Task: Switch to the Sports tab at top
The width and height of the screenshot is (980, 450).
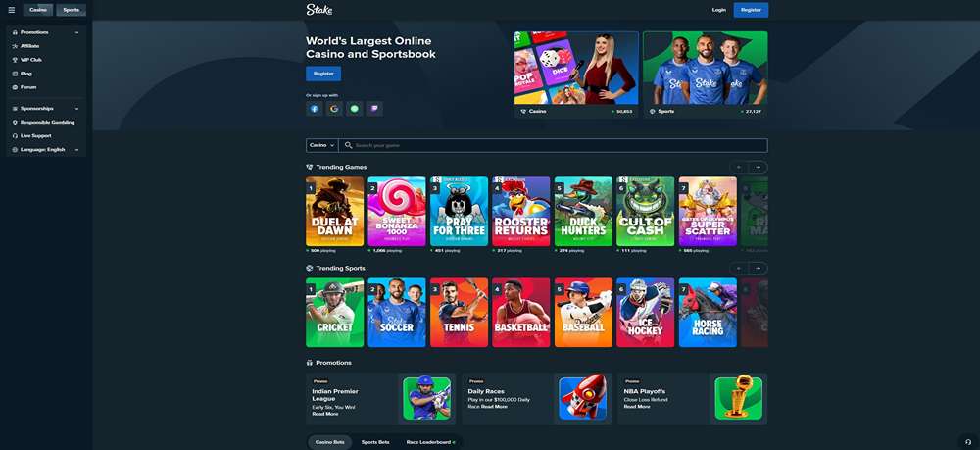Action: tap(72, 10)
